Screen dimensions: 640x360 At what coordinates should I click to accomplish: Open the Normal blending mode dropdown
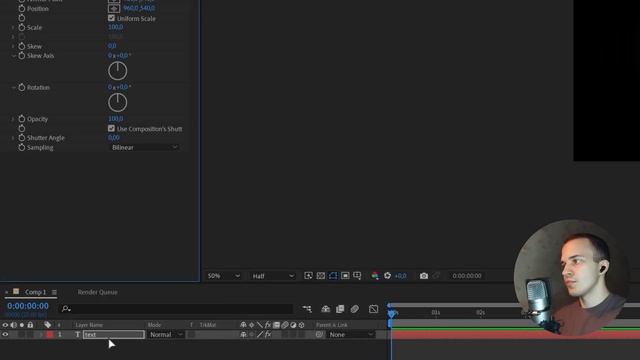(166, 334)
